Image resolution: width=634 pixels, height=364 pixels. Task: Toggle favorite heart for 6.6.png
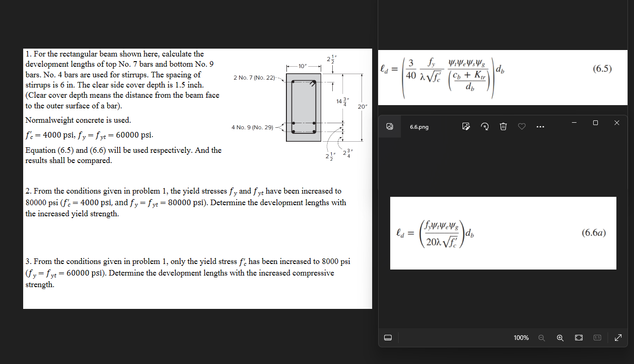coord(522,126)
